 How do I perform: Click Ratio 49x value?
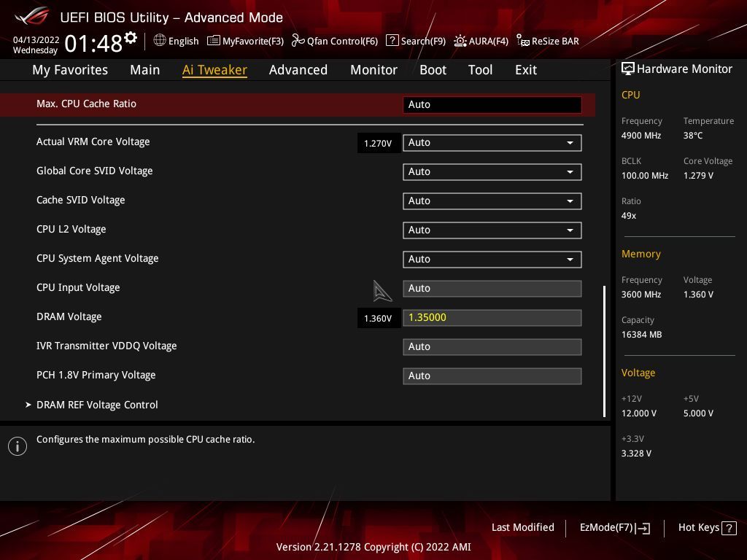click(x=629, y=216)
